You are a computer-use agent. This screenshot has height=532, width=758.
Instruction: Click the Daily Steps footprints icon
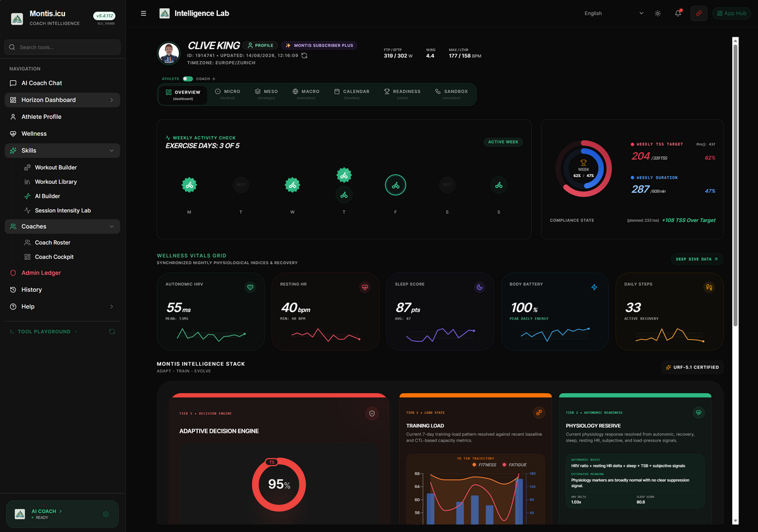(x=709, y=287)
